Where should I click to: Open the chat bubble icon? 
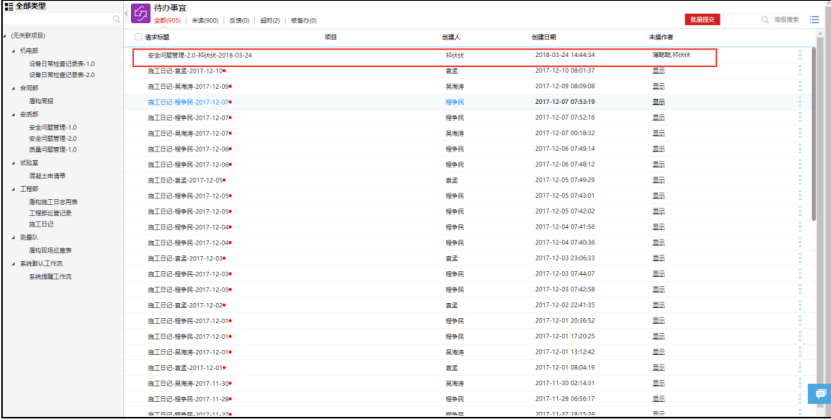pos(820,393)
